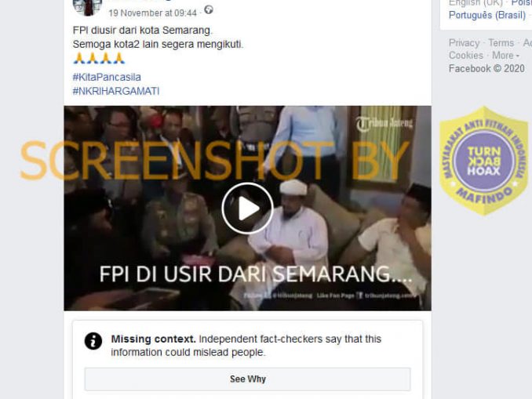This screenshot has width=532, height=399.
Task: Click the praying hands emoji row
Action: tap(99, 58)
